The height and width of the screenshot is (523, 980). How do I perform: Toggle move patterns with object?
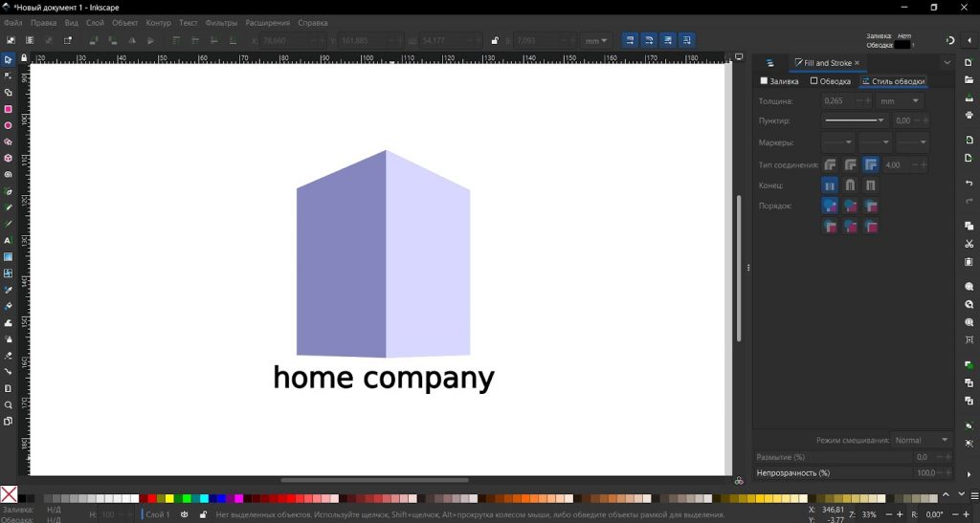pos(687,40)
